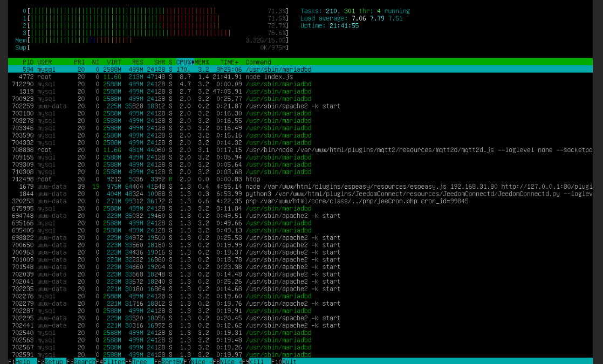Viewport: 603px width, 364px height.
Task: Select the jeeCron.php process row
Action: [x=162, y=201]
